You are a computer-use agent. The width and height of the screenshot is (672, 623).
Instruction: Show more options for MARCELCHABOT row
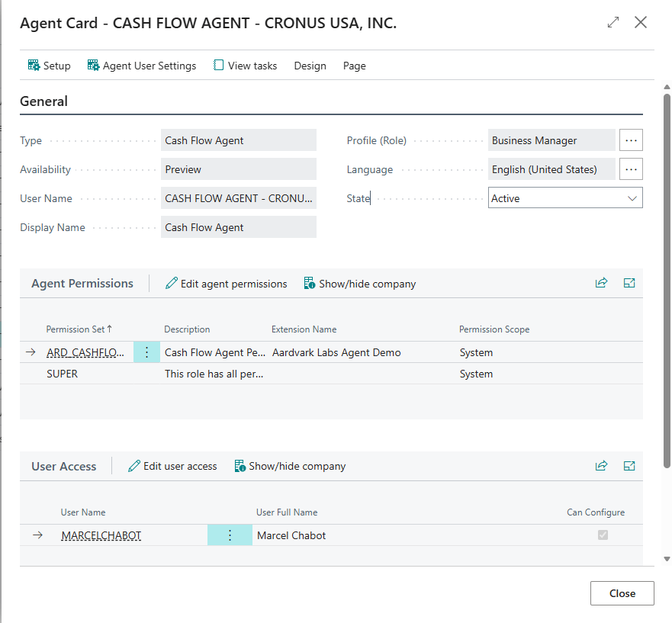point(230,535)
